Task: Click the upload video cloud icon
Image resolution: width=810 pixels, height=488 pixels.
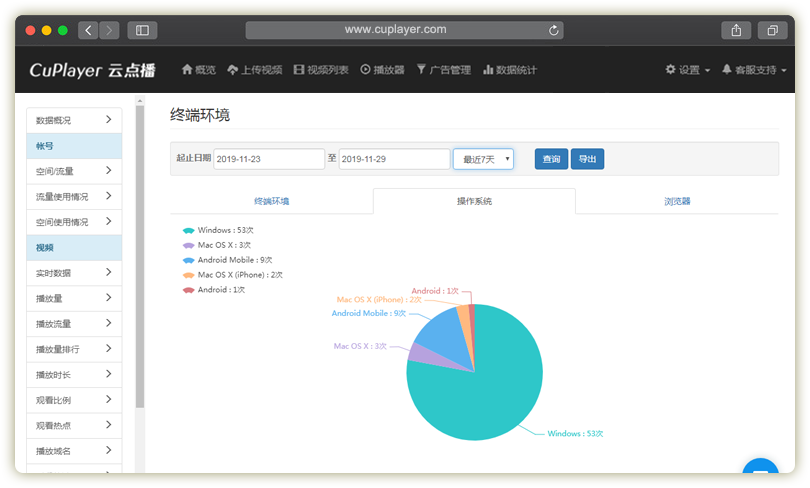Action: tap(232, 70)
